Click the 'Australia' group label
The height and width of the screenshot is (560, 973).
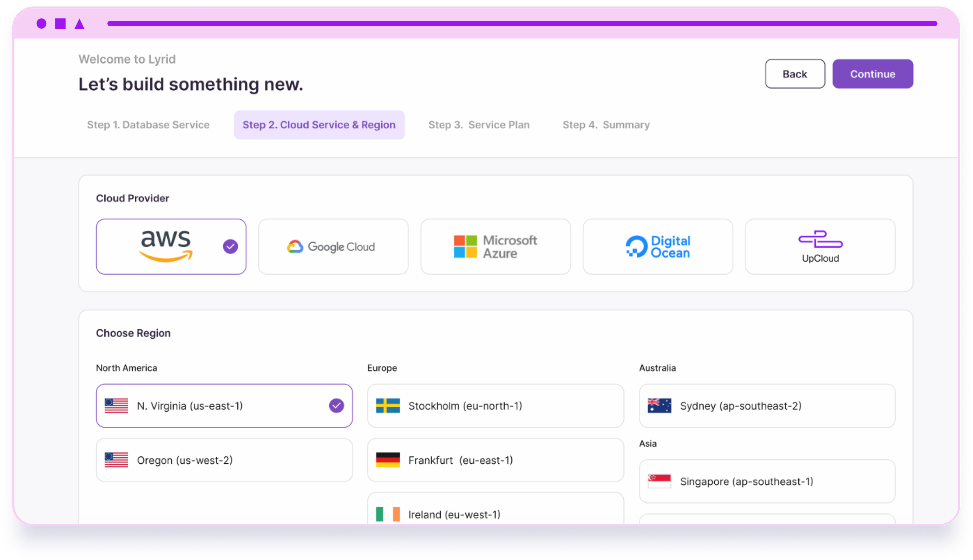coord(657,368)
